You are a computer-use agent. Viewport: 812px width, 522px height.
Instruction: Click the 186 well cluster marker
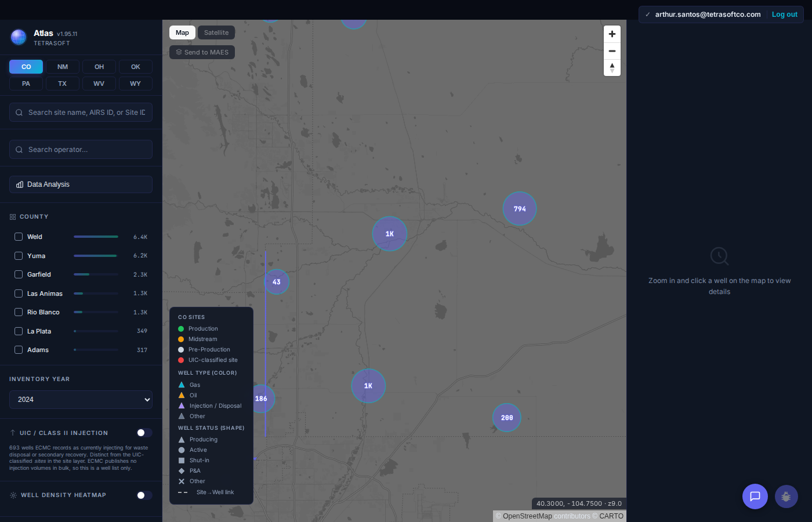262,399
